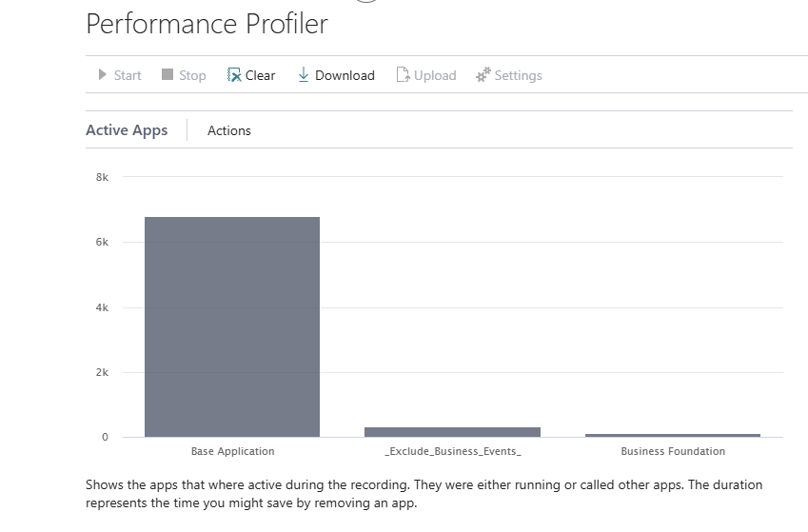Click the Upload document icon
The image size is (808, 532).
click(403, 75)
